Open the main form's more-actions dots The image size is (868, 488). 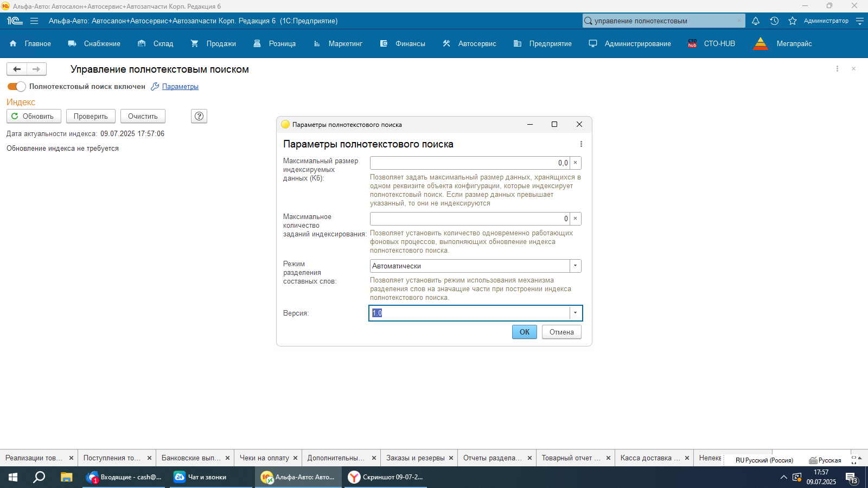[x=837, y=69]
